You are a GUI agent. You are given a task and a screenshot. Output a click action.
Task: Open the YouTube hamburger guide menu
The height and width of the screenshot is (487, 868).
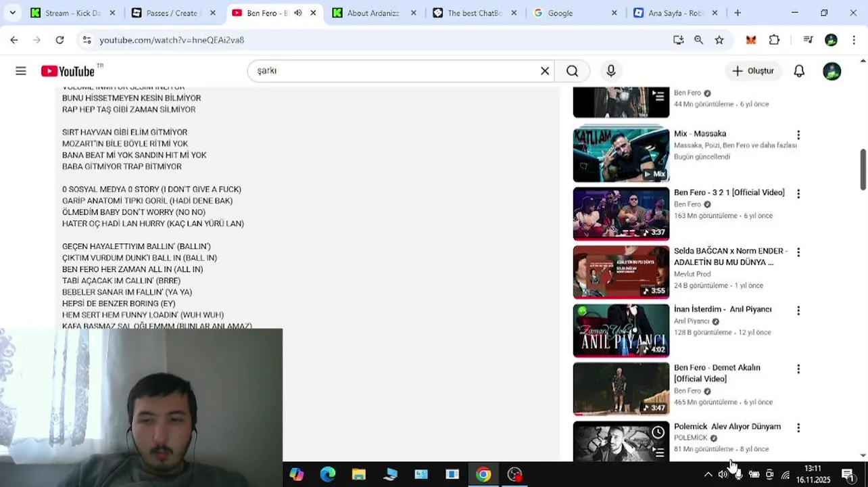coord(21,71)
